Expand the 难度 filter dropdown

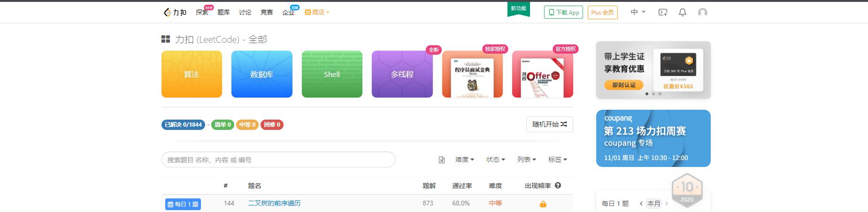point(464,159)
